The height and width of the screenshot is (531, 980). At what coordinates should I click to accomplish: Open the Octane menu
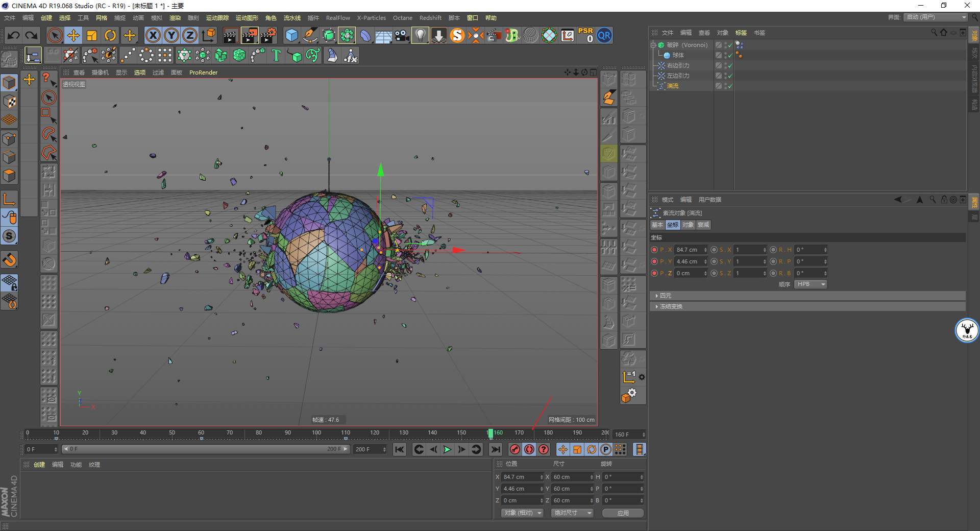point(402,18)
